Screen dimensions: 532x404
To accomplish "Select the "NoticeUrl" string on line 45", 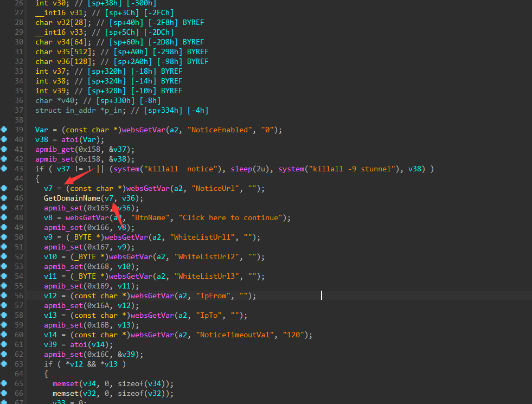I will [x=215, y=189].
